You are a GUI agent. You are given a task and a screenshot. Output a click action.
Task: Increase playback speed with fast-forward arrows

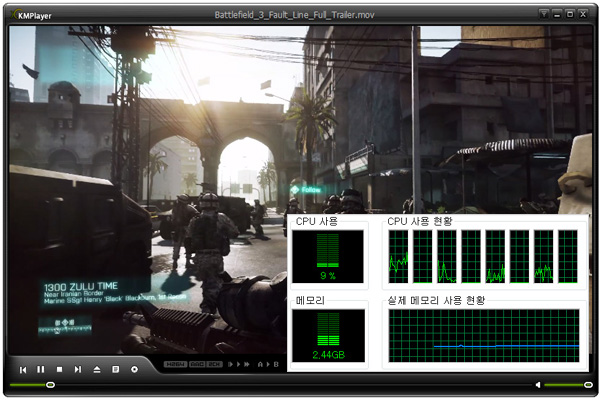click(x=247, y=364)
